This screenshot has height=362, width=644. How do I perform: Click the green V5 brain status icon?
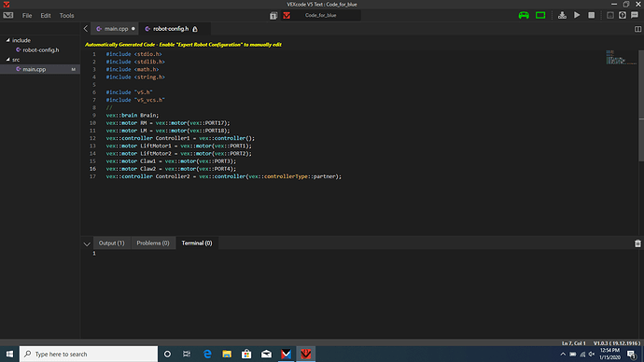click(540, 16)
